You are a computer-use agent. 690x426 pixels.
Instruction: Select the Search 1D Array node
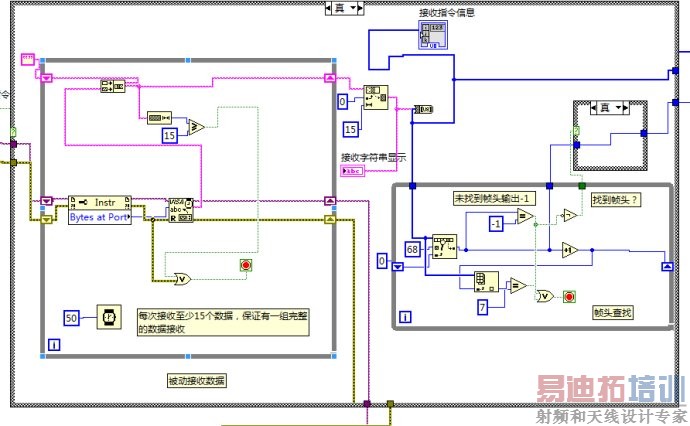(x=444, y=246)
